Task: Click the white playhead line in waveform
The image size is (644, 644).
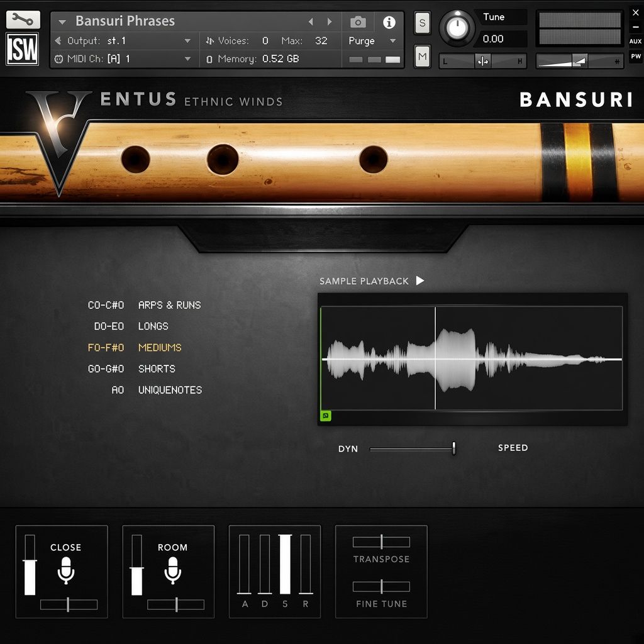Action: click(x=435, y=358)
